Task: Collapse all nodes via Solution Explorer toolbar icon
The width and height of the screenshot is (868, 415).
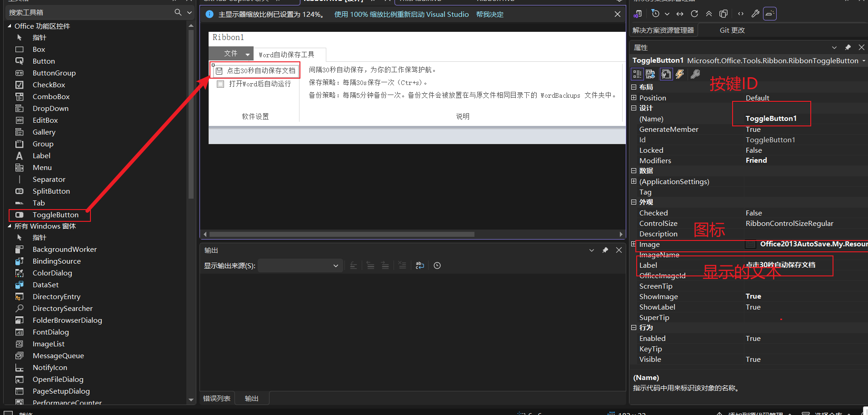Action: (709, 14)
